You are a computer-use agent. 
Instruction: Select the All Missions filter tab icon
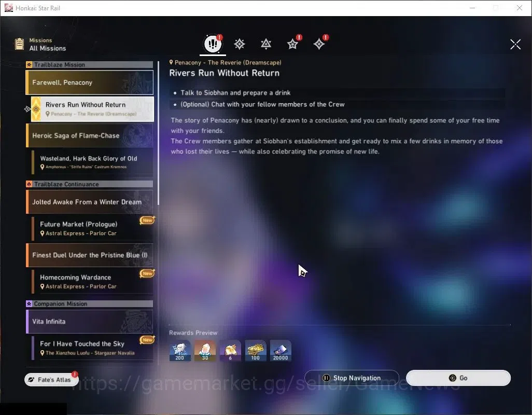click(213, 44)
